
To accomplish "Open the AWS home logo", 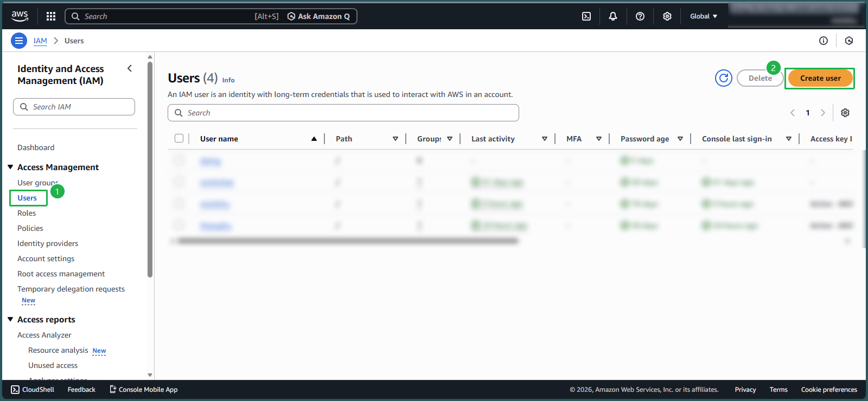I will click(x=20, y=16).
